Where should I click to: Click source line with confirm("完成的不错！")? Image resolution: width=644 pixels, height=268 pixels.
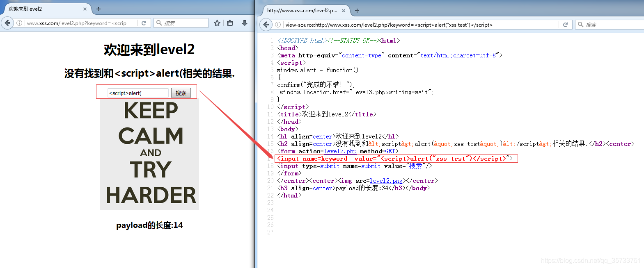coord(316,84)
